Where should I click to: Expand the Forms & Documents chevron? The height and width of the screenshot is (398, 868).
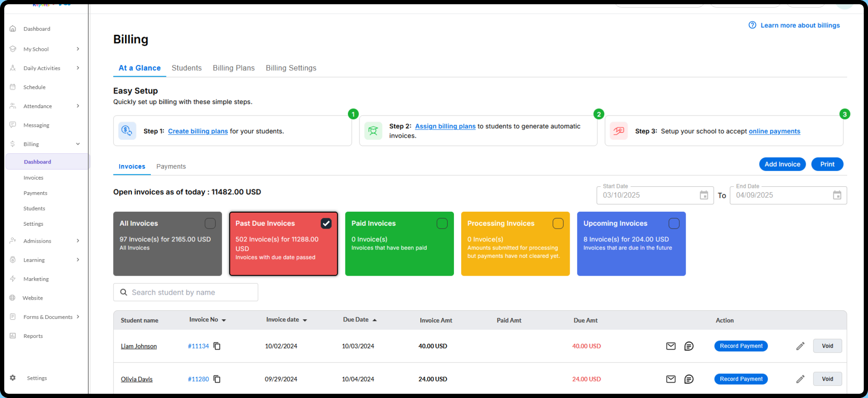(78, 317)
